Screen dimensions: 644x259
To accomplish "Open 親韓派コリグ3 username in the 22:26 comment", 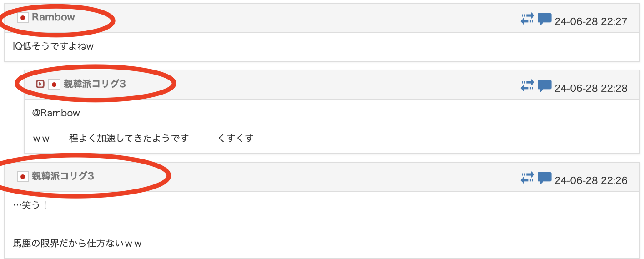I will coord(63,176).
